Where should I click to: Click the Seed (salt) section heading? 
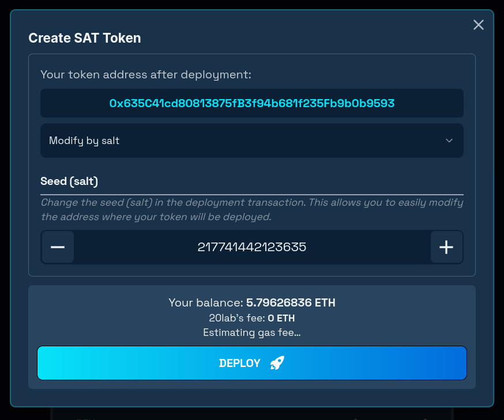tap(69, 181)
